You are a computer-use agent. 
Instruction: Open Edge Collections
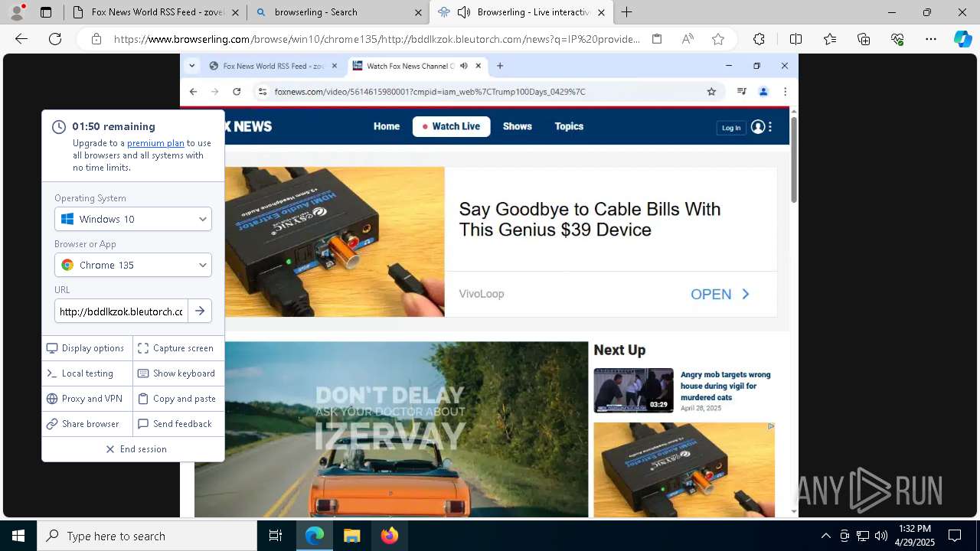[x=864, y=39]
